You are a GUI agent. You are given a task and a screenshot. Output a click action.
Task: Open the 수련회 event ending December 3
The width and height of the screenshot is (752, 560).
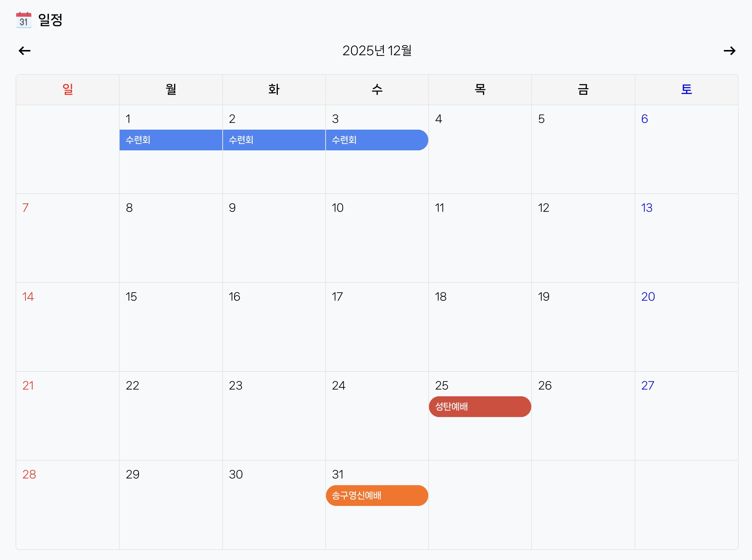[376, 140]
